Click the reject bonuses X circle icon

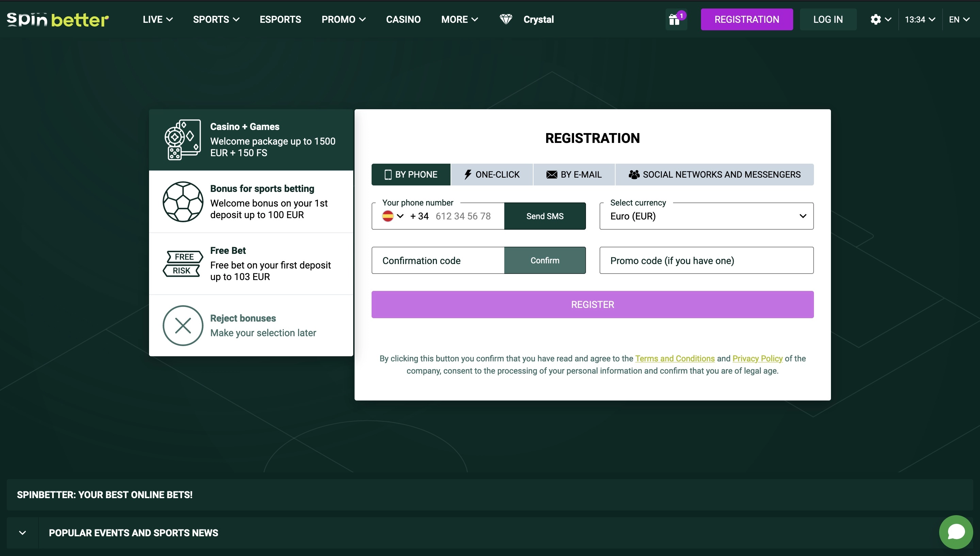[x=183, y=325]
